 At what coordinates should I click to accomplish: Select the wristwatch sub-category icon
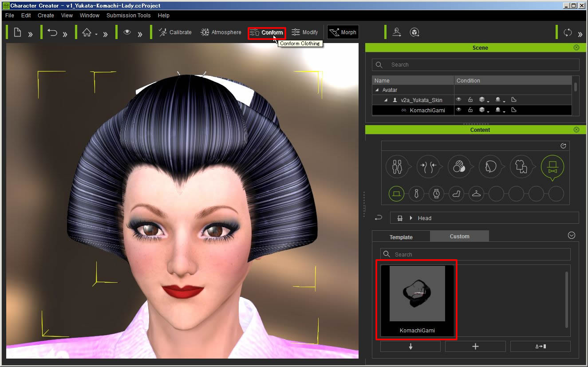click(436, 194)
